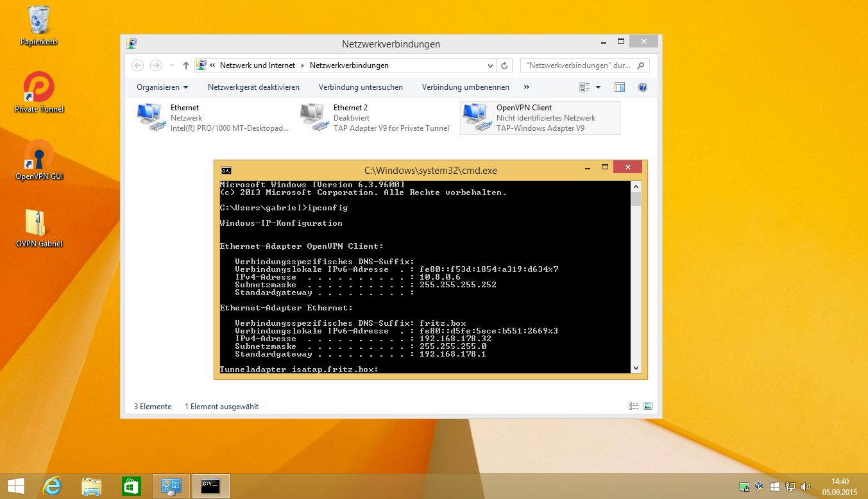This screenshot has width=868, height=499.
Task: Click Netzwerkgerät deaktivieren in toolbar
Action: tap(253, 87)
